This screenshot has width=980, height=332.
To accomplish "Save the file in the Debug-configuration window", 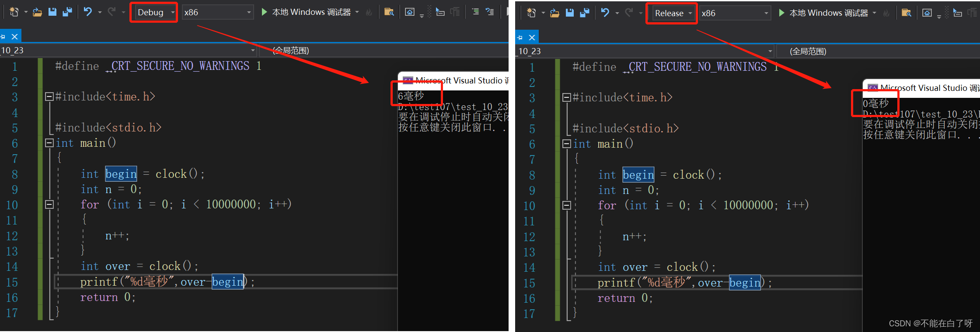I will point(52,12).
